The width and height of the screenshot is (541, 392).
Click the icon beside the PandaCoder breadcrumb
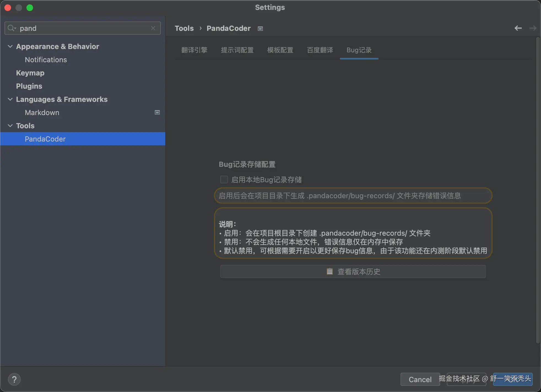pos(259,28)
